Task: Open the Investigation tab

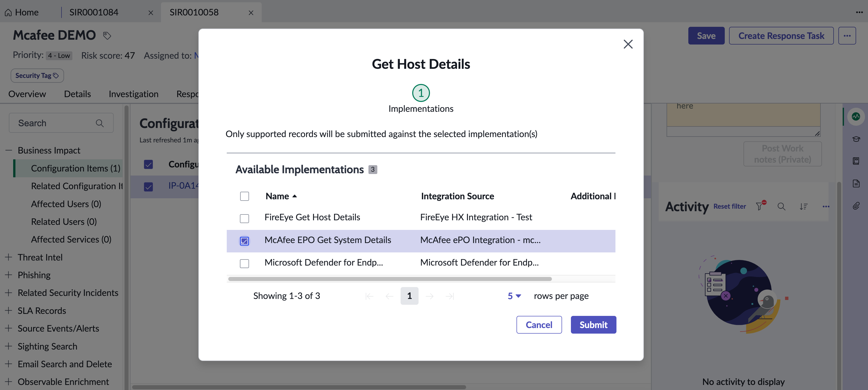Action: tap(133, 94)
